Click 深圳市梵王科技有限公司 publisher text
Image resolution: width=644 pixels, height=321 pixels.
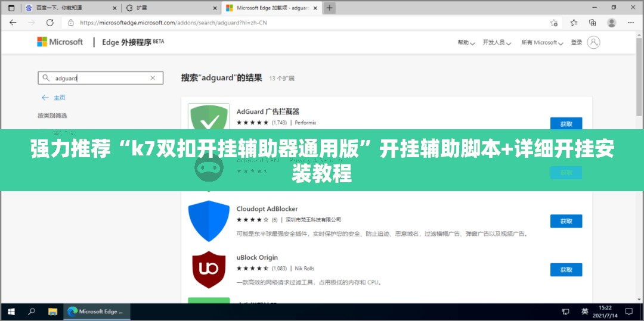point(314,220)
